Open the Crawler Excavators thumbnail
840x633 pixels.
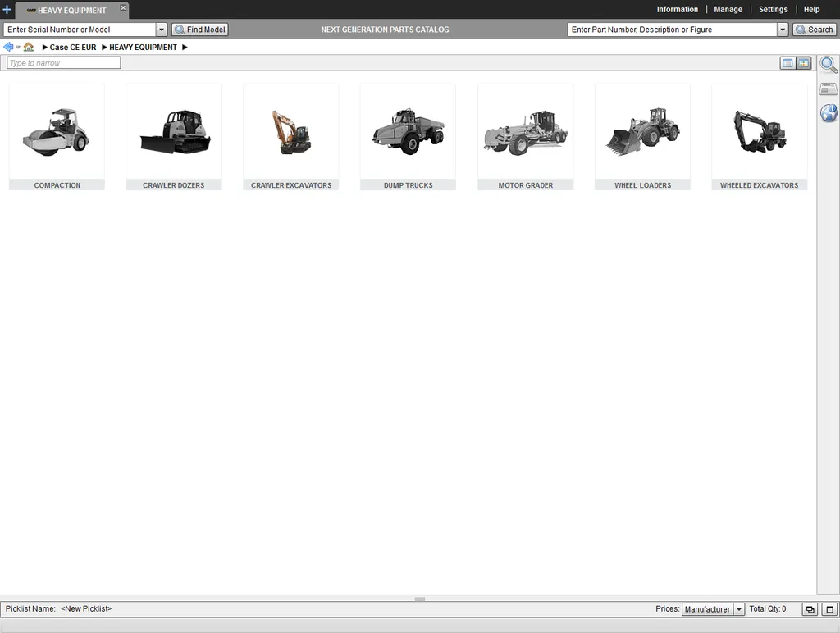(291, 132)
